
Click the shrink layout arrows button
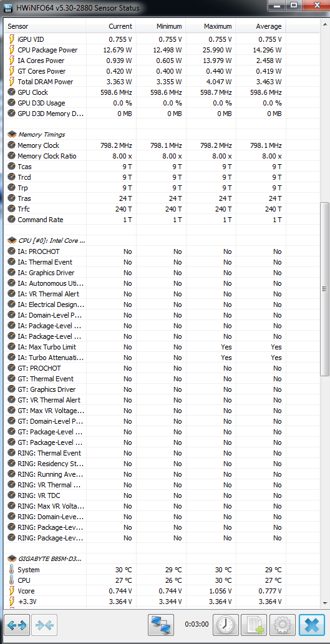[44, 625]
